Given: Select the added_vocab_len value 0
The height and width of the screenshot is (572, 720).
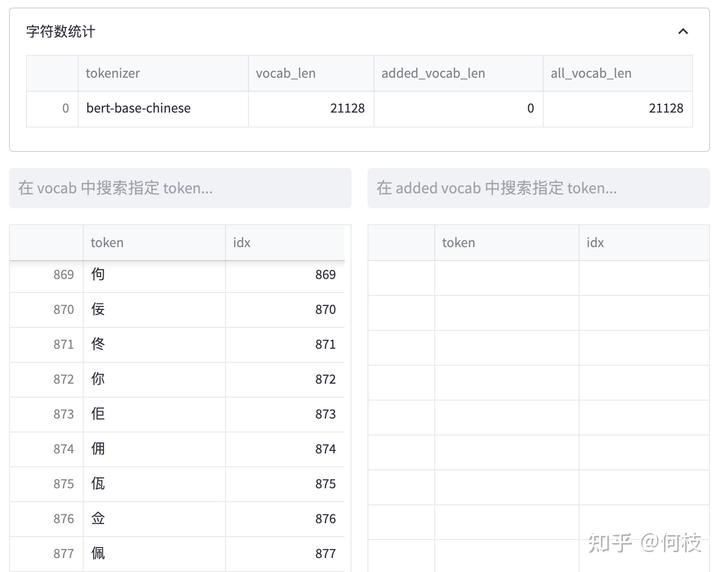Looking at the screenshot, I should (x=458, y=108).
